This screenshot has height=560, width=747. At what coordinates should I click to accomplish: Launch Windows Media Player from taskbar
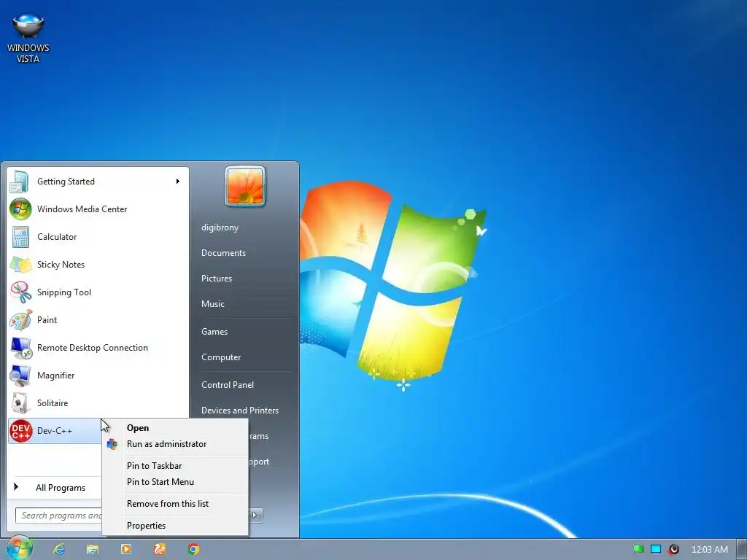[126, 549]
